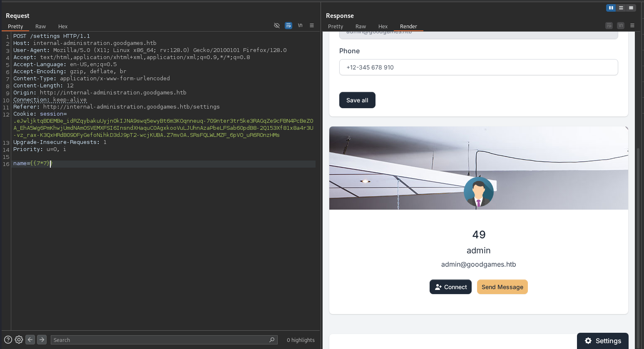The height and width of the screenshot is (349, 644).
Task: Click the admin@goodgames.htb text under avatar
Action: point(478,264)
